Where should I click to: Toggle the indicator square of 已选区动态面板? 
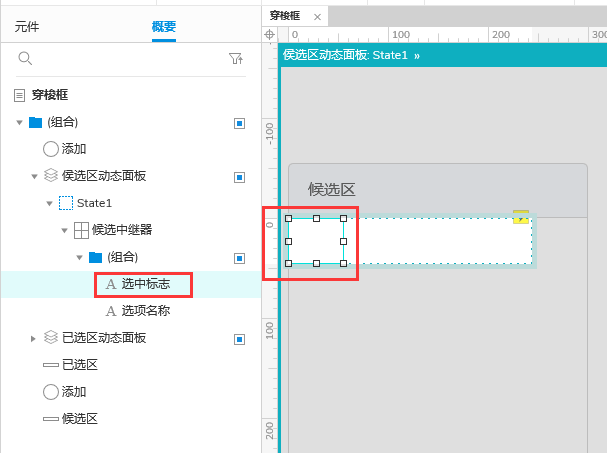[x=240, y=340]
